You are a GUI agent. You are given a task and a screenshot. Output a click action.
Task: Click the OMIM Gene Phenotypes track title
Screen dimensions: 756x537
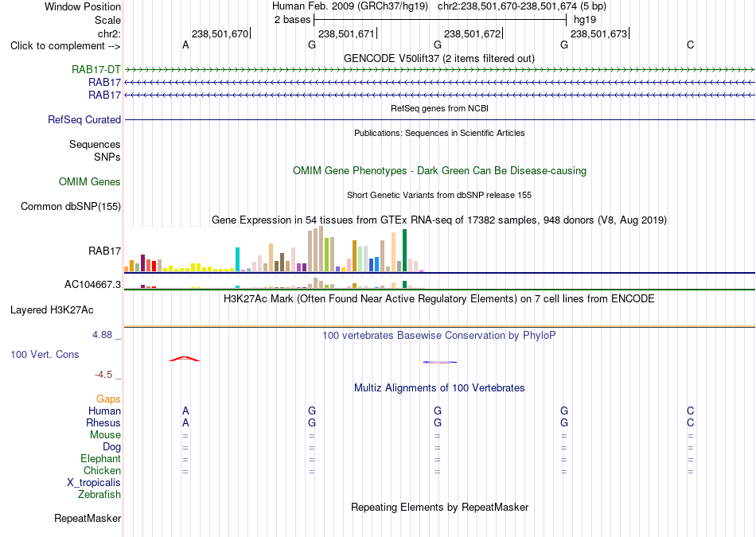coord(440,170)
